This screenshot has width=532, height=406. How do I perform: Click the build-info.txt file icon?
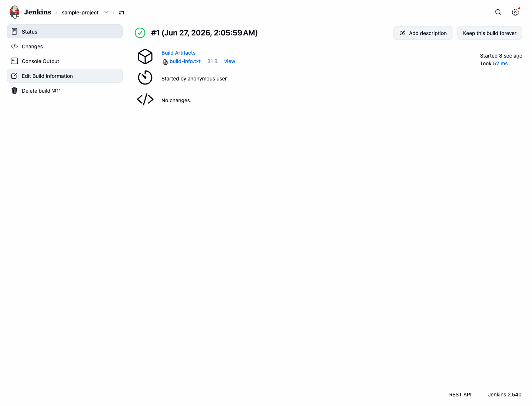point(166,62)
